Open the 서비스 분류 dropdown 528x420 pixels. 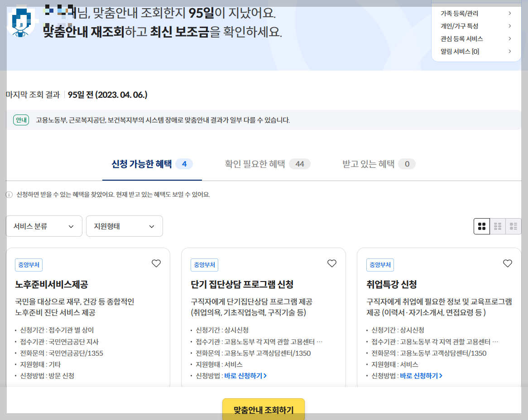tap(43, 226)
